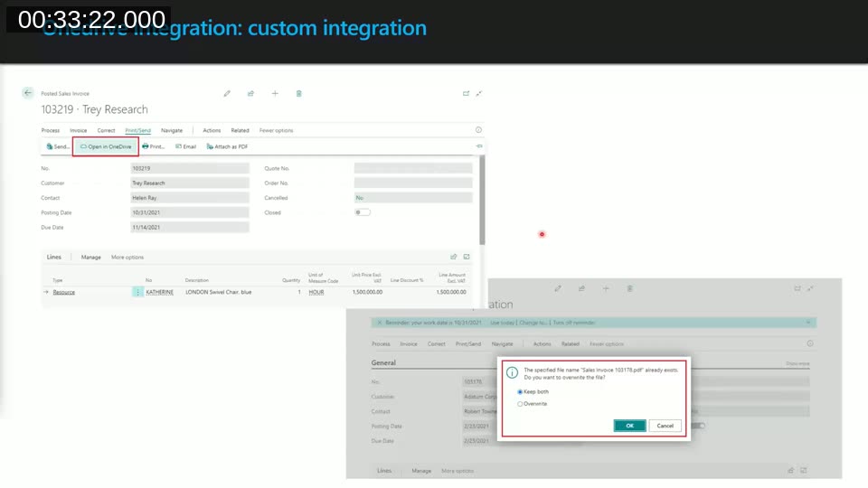868x488 pixels.
Task: Click the Email action
Action: point(186,146)
